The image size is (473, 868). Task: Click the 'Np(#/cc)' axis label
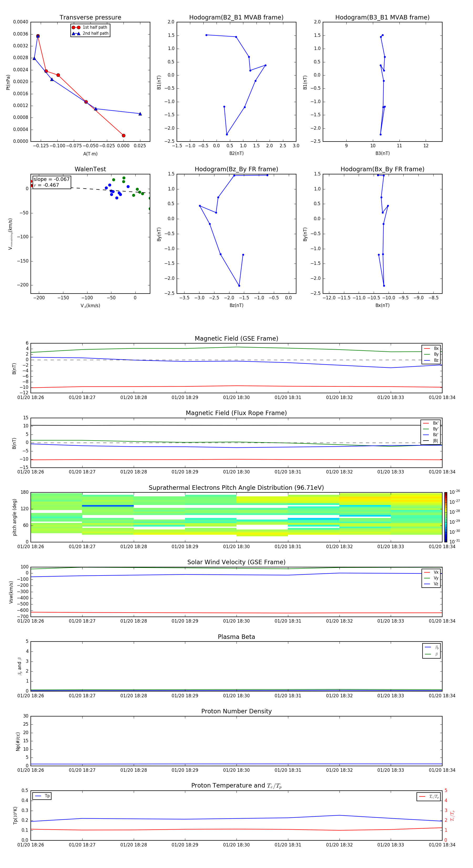(18, 741)
